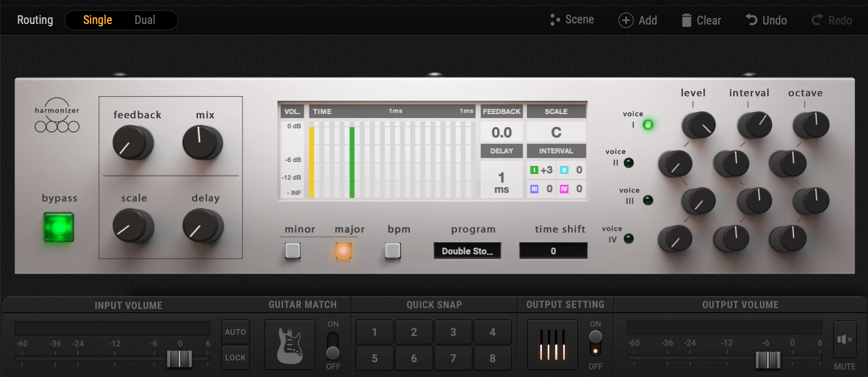
Task: Switch routing to Dual
Action: 145,20
